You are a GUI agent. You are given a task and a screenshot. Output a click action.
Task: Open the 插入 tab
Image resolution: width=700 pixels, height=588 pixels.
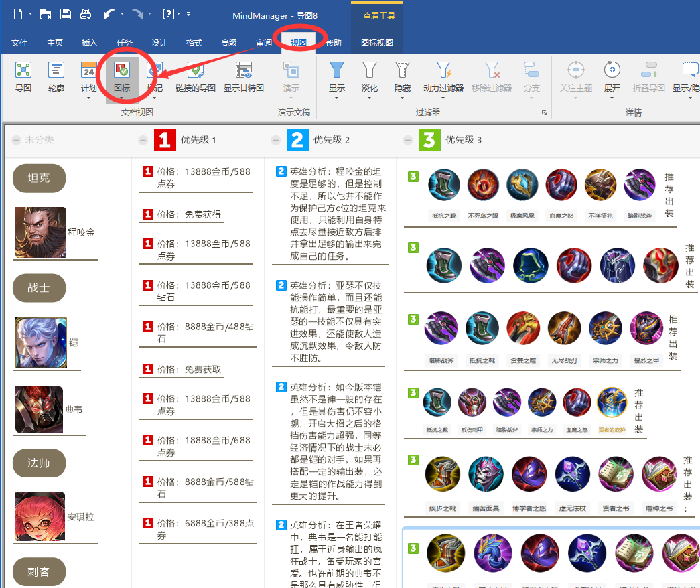(x=90, y=42)
